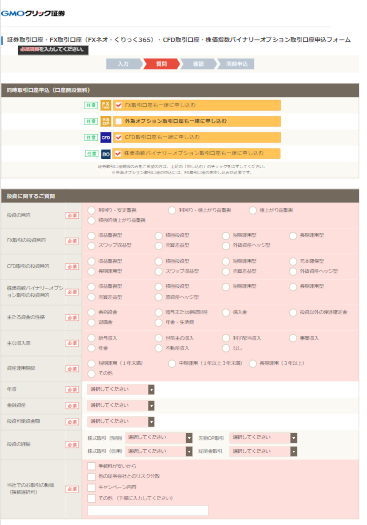
Task: Check the キャンペーン checkbox option
Action: tap(91, 487)
